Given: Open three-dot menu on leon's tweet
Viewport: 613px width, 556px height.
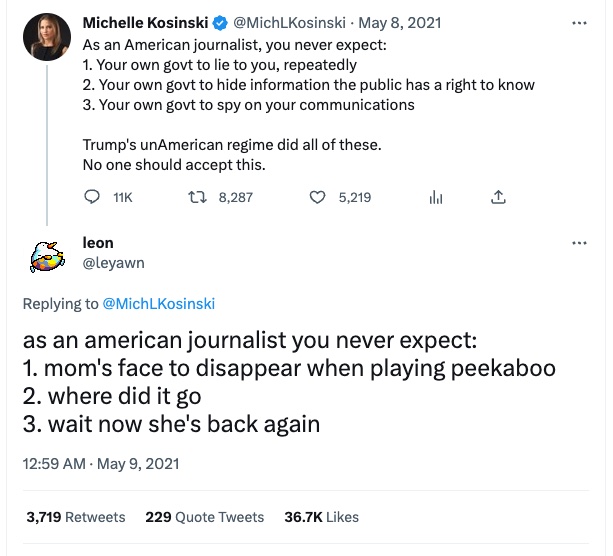Looking at the screenshot, I should coord(579,243).
